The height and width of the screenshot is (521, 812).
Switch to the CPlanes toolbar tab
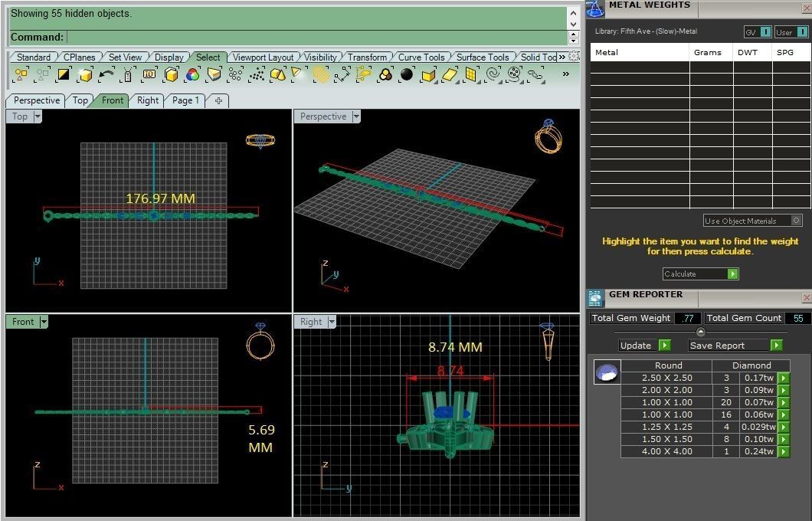pos(79,57)
